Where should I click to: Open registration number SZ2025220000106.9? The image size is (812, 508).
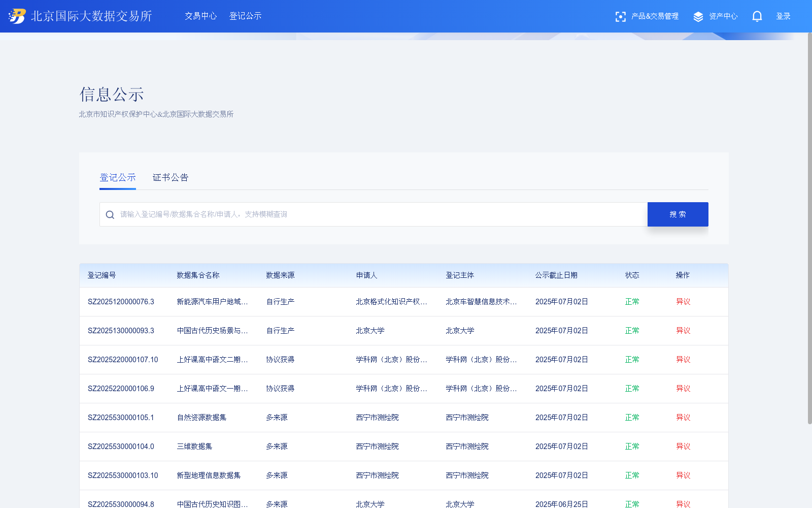pyautogui.click(x=121, y=389)
